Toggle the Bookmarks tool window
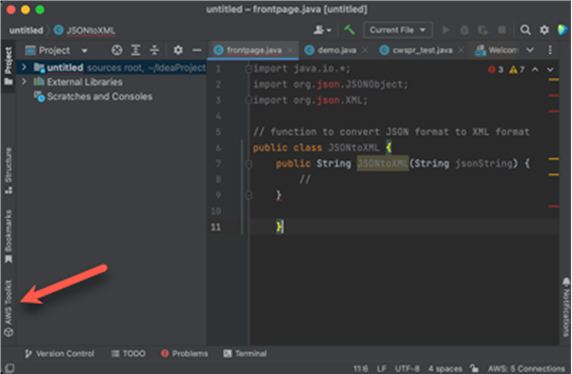Image resolution: width=572 pixels, height=374 pixels. pyautogui.click(x=8, y=236)
